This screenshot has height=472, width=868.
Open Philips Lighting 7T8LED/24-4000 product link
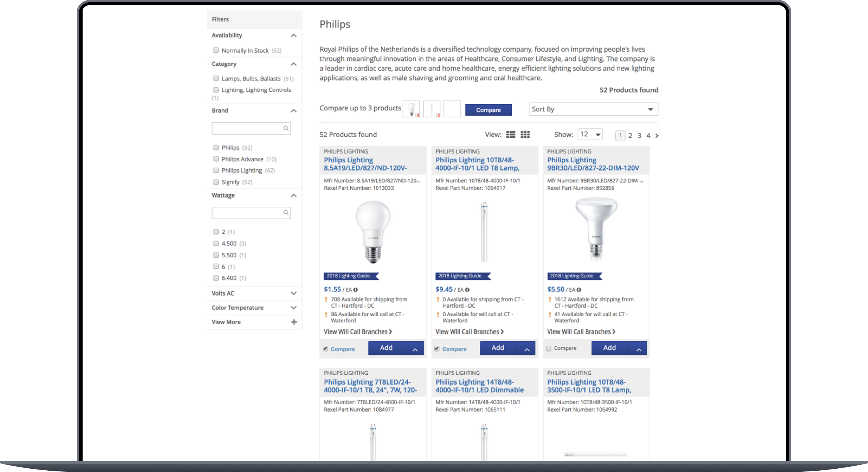(370, 386)
